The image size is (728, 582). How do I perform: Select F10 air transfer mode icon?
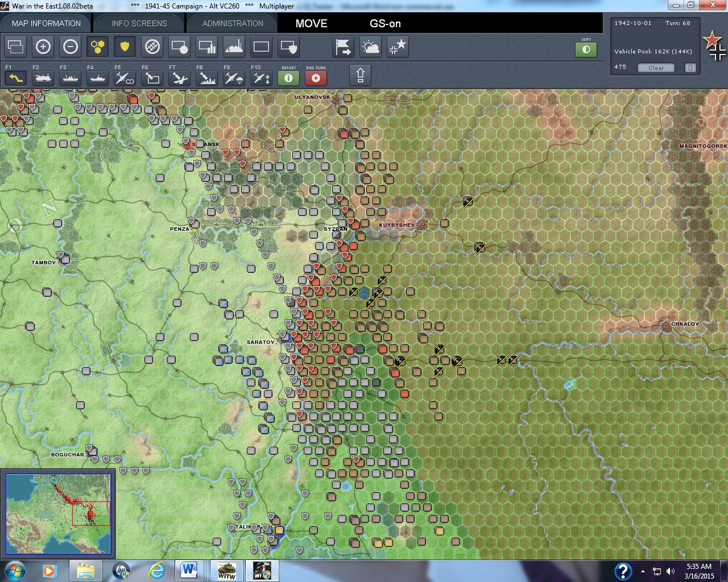coord(262,77)
